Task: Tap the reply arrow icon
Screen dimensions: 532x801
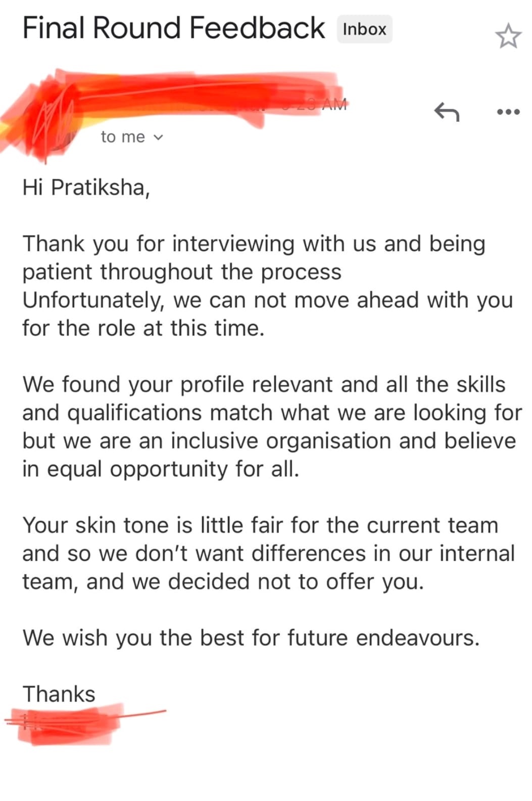Action: pos(447,112)
